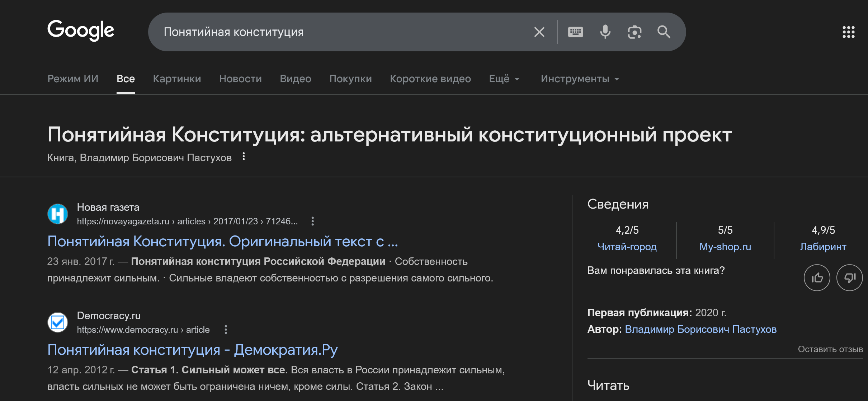Clear the search query with X icon

tap(539, 32)
